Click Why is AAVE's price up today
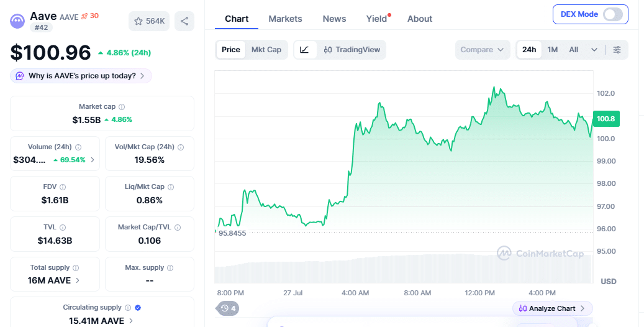This screenshot has height=327, width=644. point(81,76)
